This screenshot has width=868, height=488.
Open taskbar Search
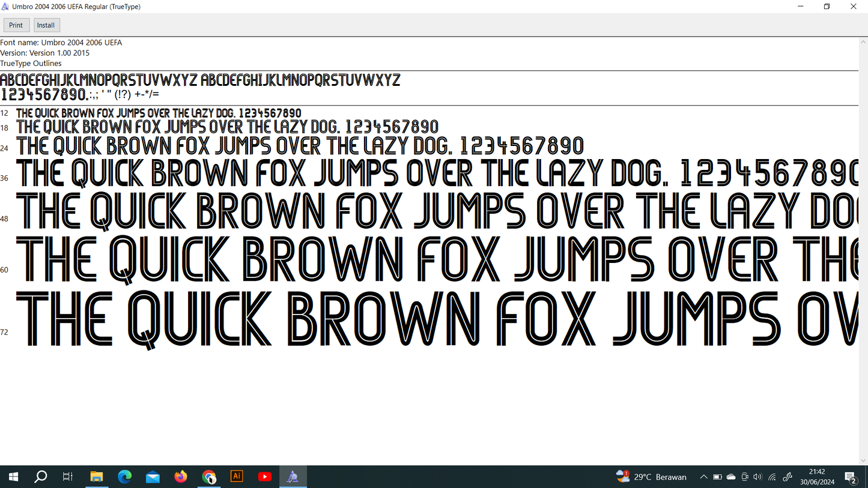[40, 477]
